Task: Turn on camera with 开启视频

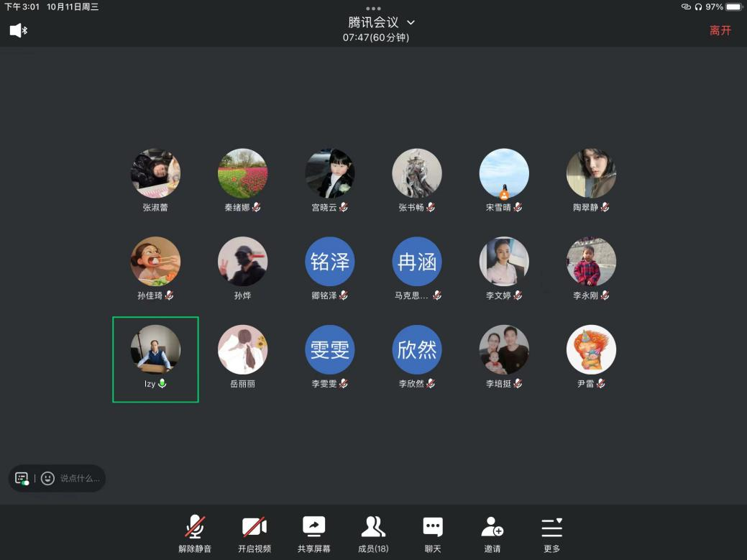Action: pos(254,528)
